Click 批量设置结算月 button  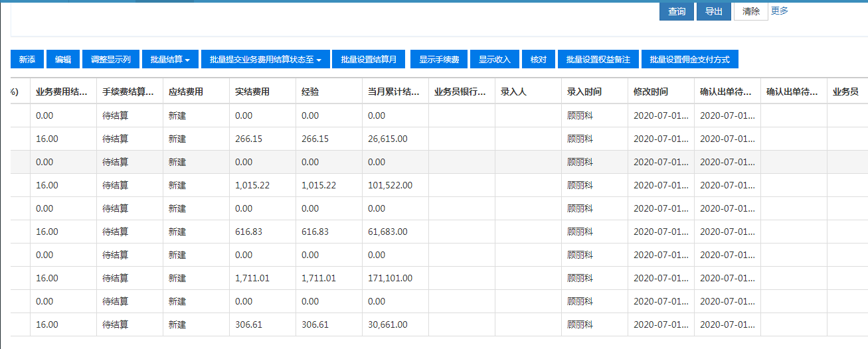click(x=369, y=59)
